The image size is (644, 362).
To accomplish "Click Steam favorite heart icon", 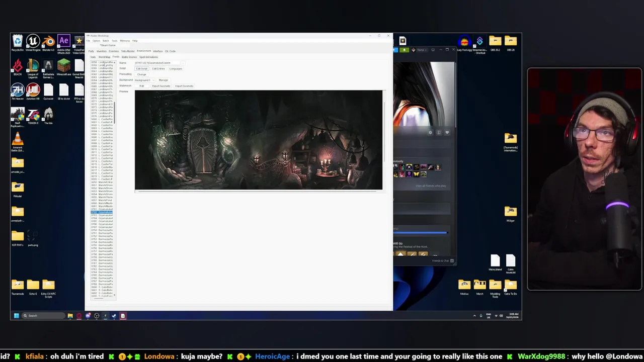I will (447, 133).
